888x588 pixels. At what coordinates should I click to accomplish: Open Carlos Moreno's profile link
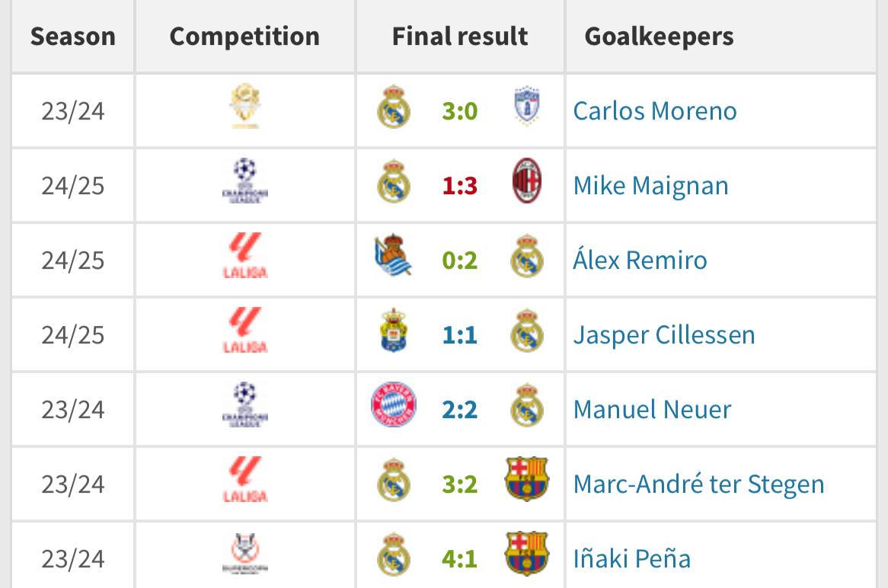click(655, 111)
